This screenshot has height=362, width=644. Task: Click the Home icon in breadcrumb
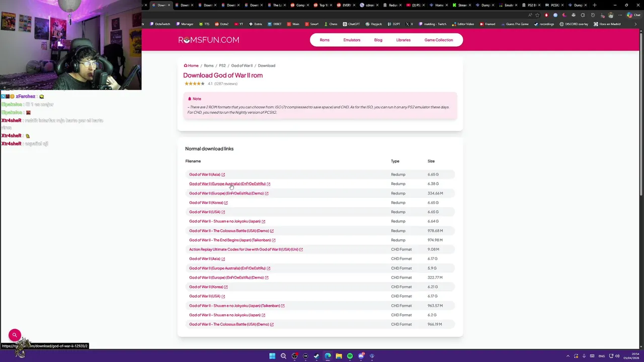tap(185, 65)
